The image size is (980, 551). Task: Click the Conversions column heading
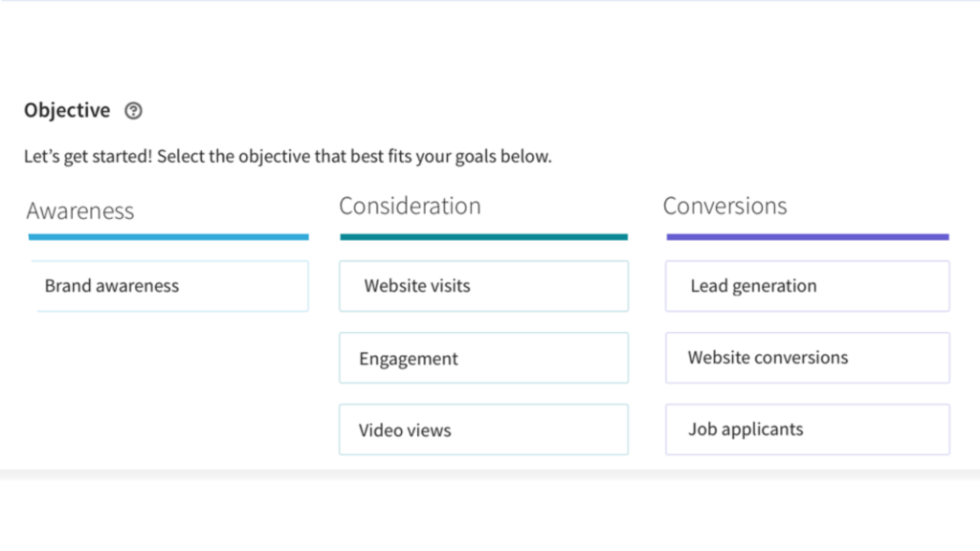(x=725, y=207)
